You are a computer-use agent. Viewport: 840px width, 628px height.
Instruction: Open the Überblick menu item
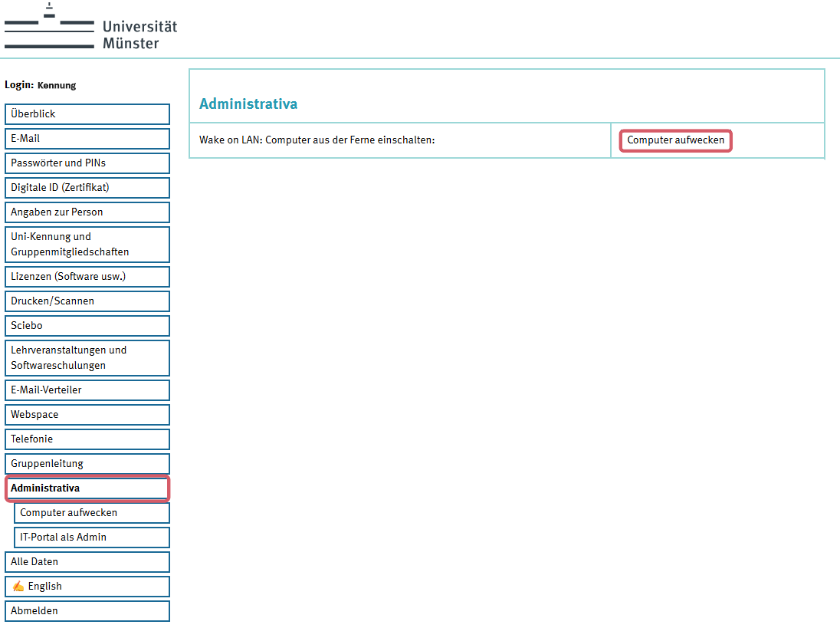(x=87, y=114)
